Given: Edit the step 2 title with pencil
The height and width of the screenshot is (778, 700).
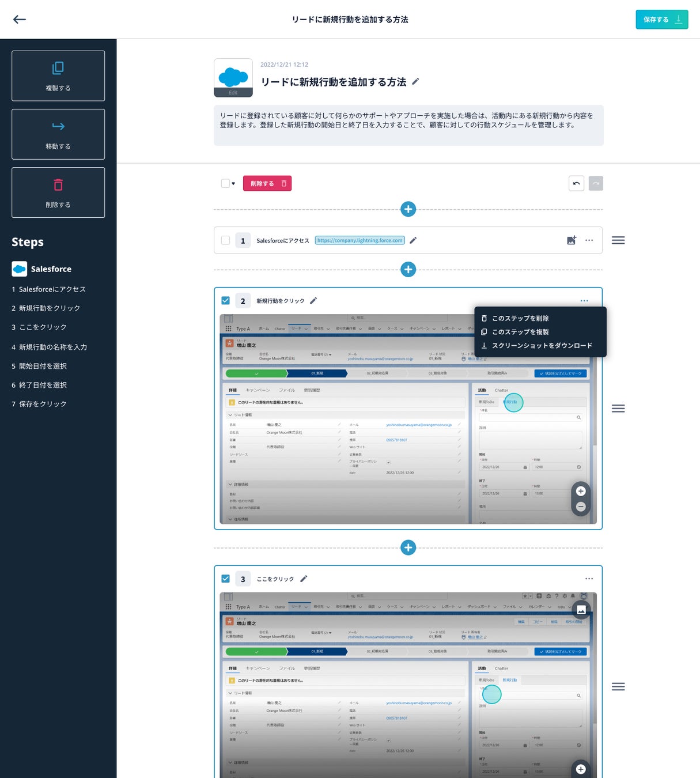Looking at the screenshot, I should point(313,301).
